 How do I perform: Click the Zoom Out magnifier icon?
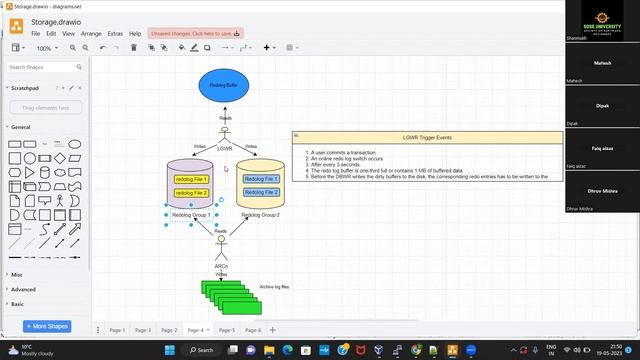point(85,48)
